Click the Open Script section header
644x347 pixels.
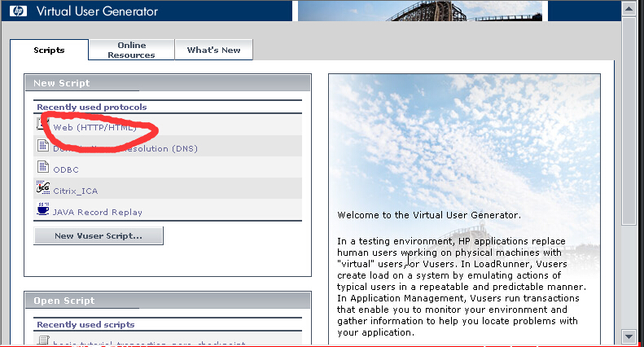(x=168, y=301)
